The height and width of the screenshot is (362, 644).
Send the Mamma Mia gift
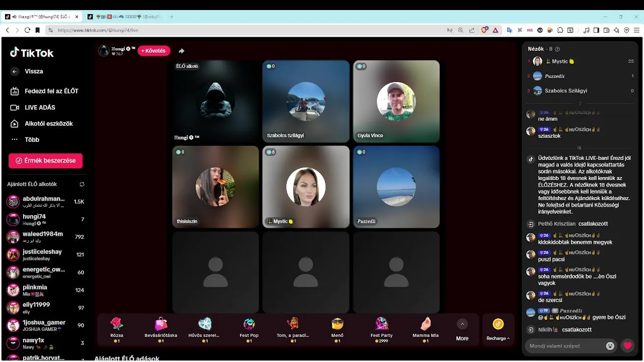[x=426, y=329]
